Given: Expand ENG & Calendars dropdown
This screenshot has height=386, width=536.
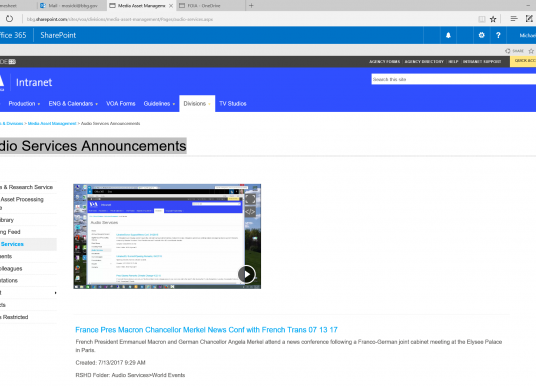Looking at the screenshot, I should click(73, 104).
